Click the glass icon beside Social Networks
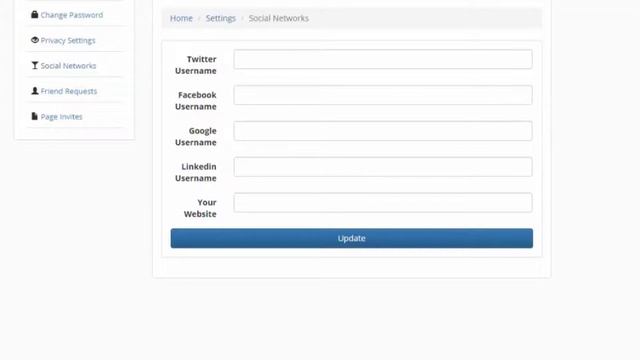 click(x=35, y=65)
